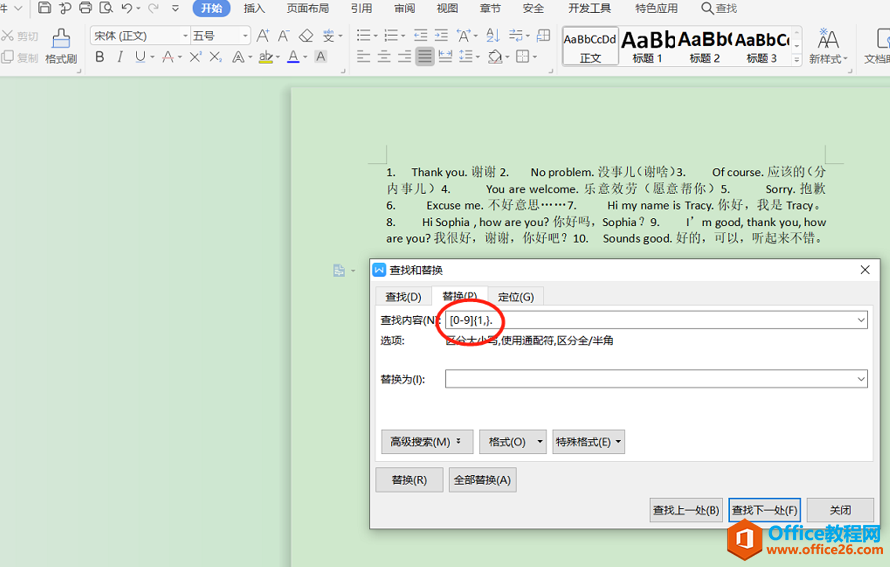Apply distributed alignment

tap(446, 57)
